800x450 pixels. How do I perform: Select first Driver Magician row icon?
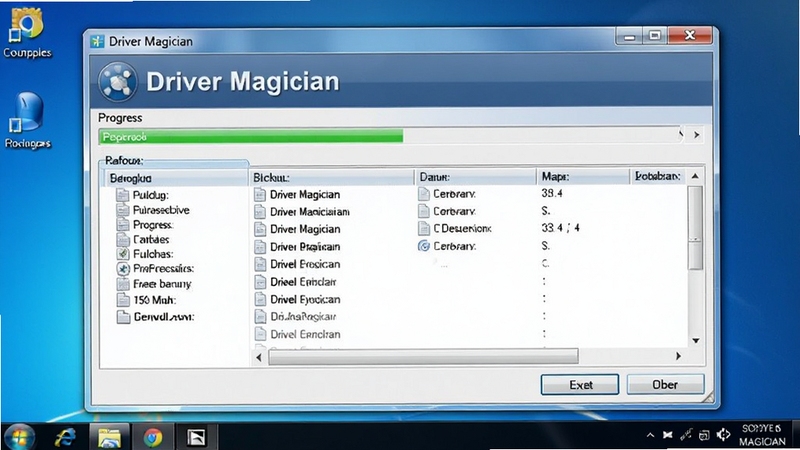[260, 194]
